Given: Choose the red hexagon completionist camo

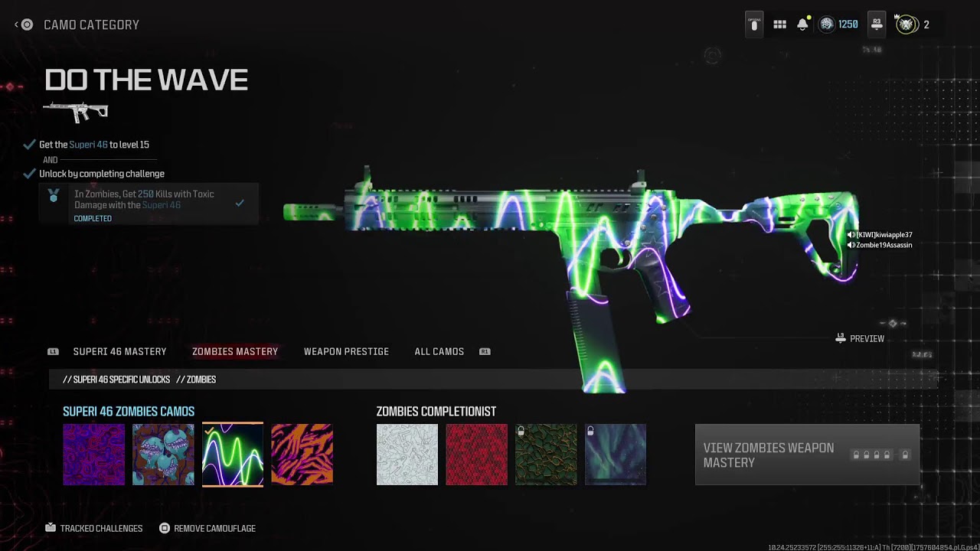Looking at the screenshot, I should point(476,455).
